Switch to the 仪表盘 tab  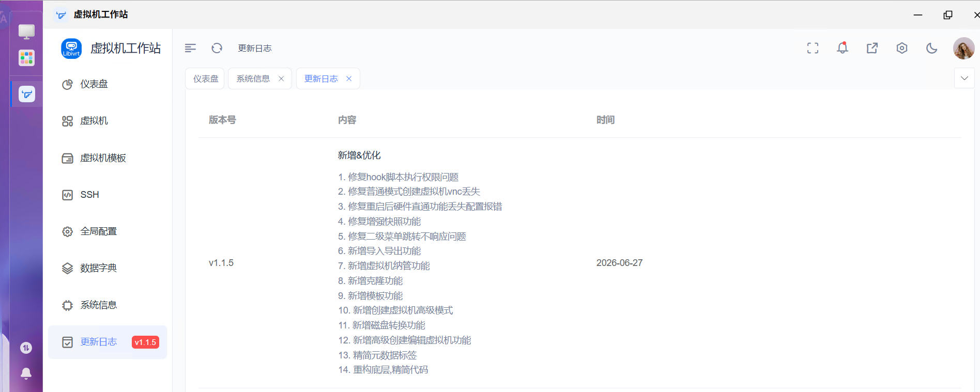tap(205, 79)
